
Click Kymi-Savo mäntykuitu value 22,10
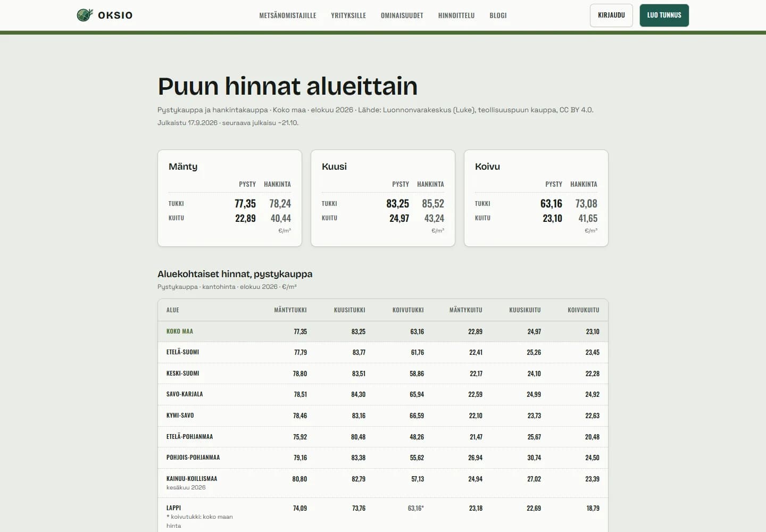coord(476,415)
